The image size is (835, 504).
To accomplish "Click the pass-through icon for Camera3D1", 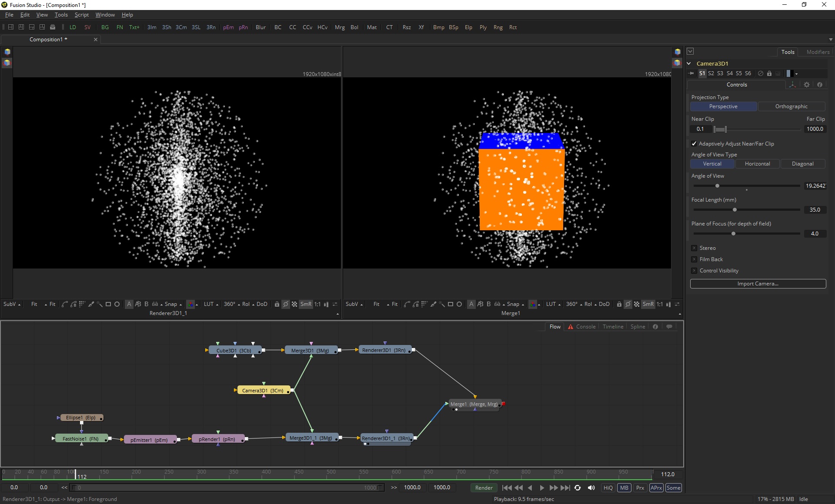I will [760, 73].
